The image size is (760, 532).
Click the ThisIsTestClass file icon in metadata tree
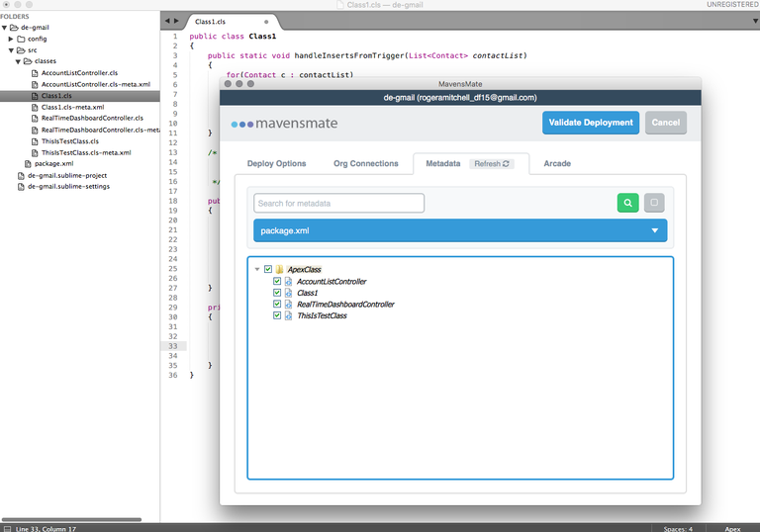(x=288, y=315)
